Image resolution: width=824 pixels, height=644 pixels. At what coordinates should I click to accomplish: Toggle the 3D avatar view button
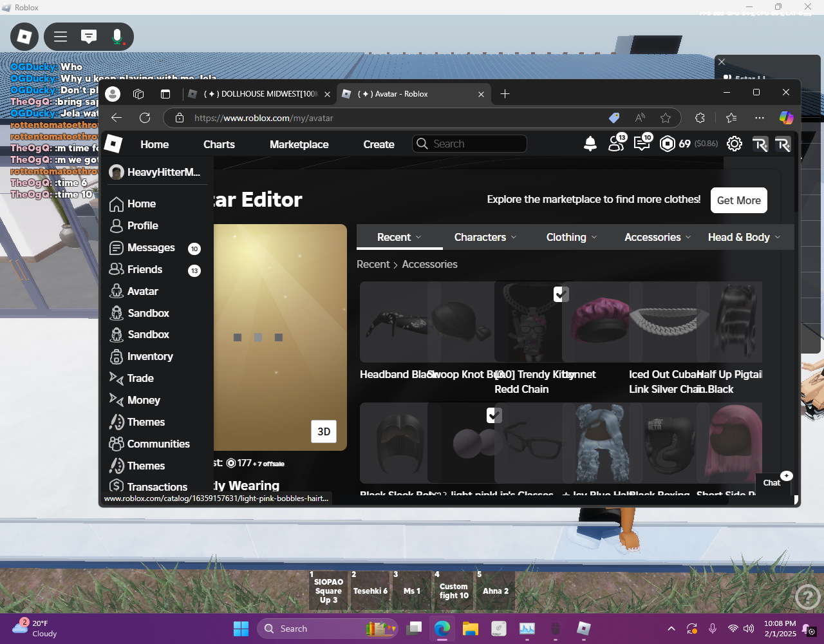pyautogui.click(x=324, y=431)
